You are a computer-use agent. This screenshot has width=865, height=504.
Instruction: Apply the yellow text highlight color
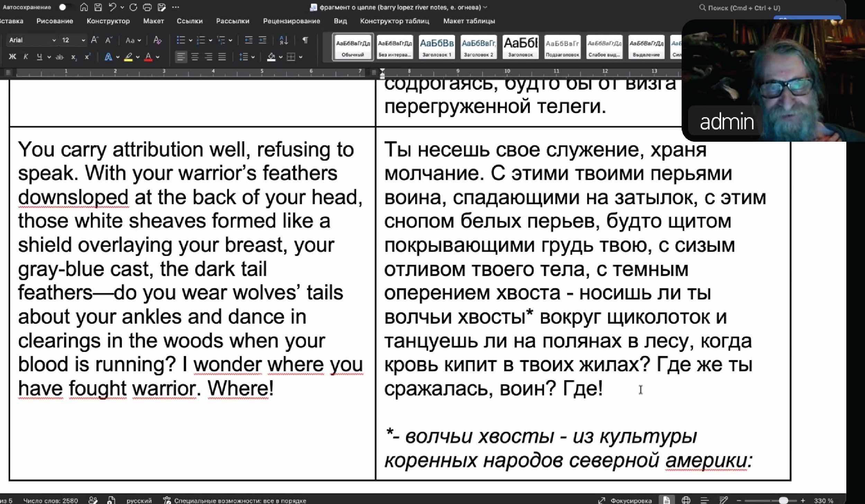pyautogui.click(x=128, y=57)
